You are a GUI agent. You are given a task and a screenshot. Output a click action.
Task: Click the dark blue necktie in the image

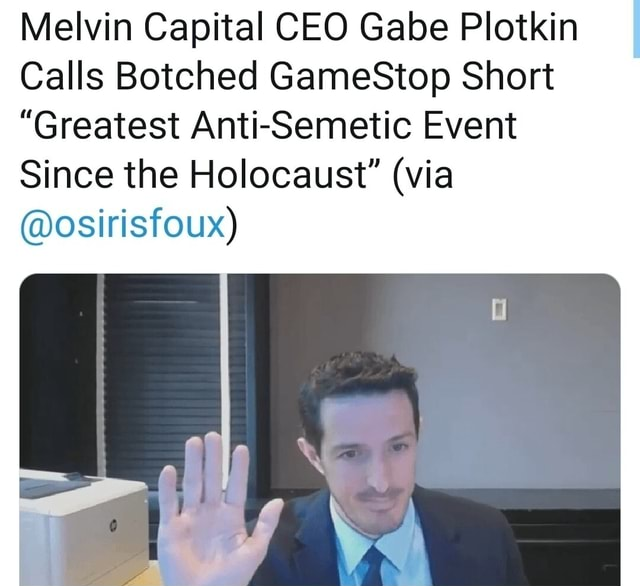tap(371, 566)
